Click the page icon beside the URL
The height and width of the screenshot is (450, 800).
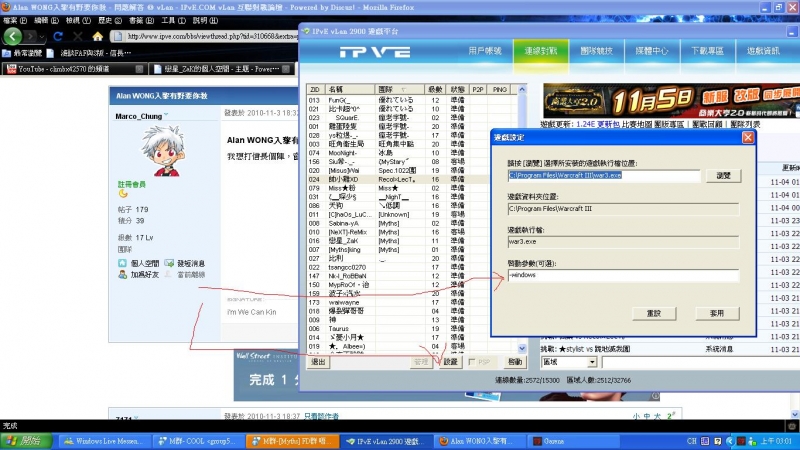point(118,36)
